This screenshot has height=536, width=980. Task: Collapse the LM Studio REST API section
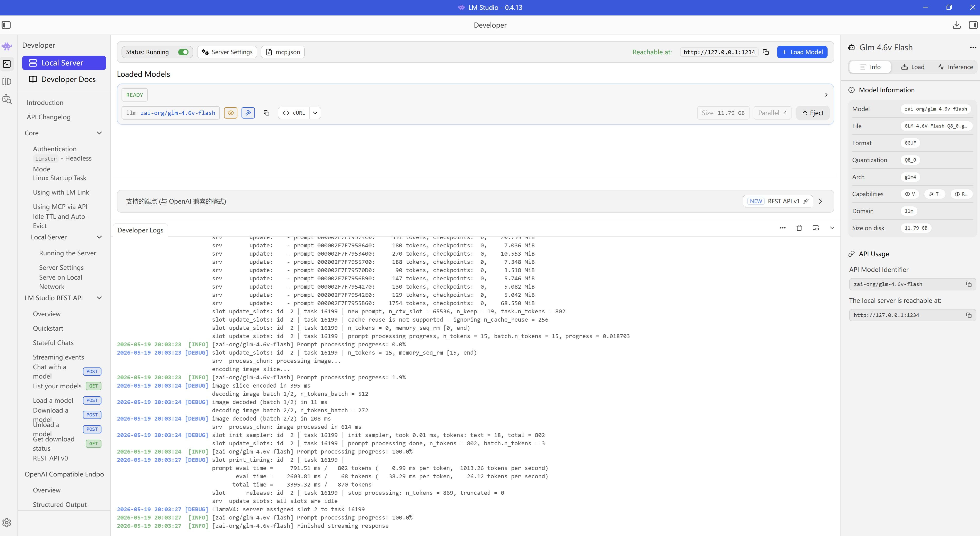pos(99,298)
